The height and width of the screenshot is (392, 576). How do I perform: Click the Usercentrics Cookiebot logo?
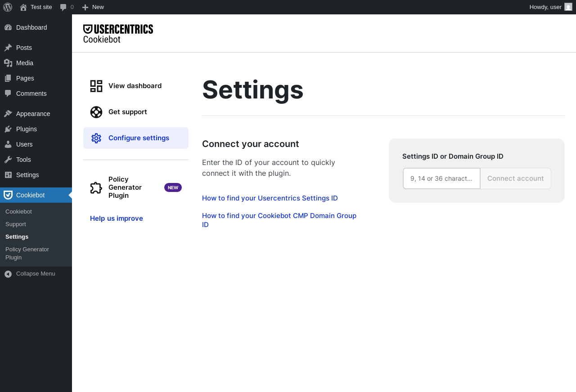point(118,34)
